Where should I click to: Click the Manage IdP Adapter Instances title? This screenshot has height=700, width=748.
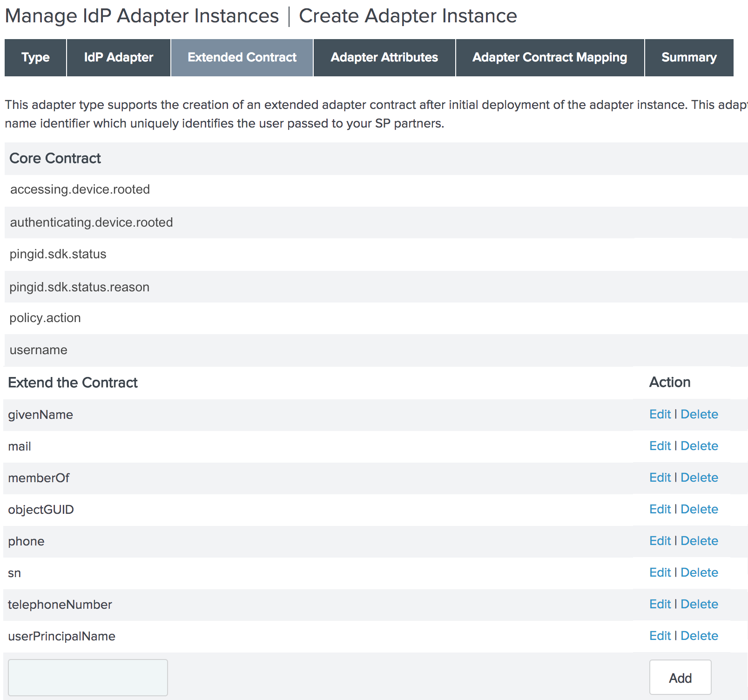(142, 16)
